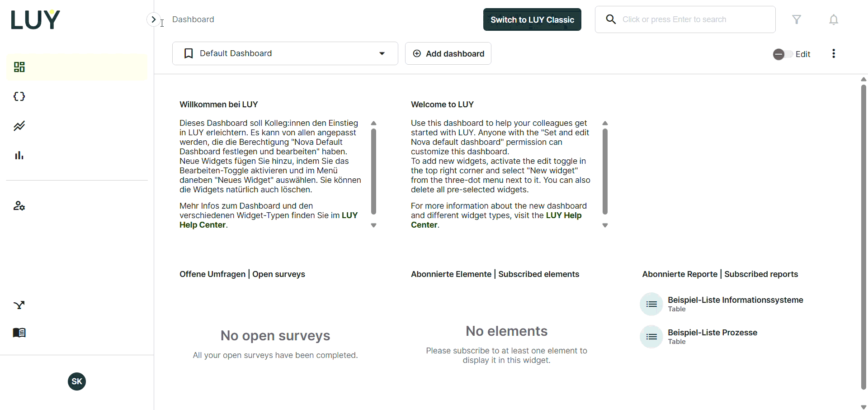This screenshot has height=410, width=868.
Task: Open the user settings gear icon
Action: click(x=19, y=206)
